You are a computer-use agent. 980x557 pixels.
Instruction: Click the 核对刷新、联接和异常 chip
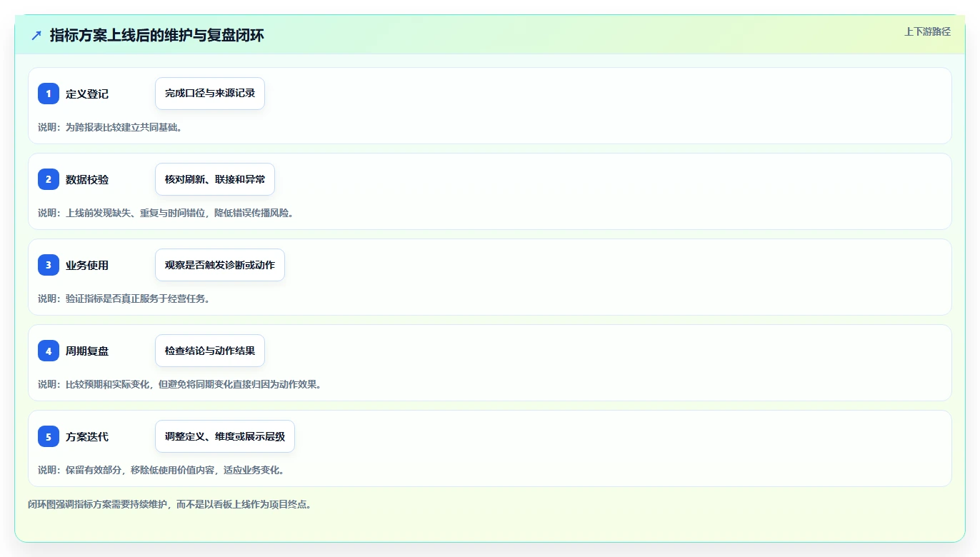pos(215,179)
